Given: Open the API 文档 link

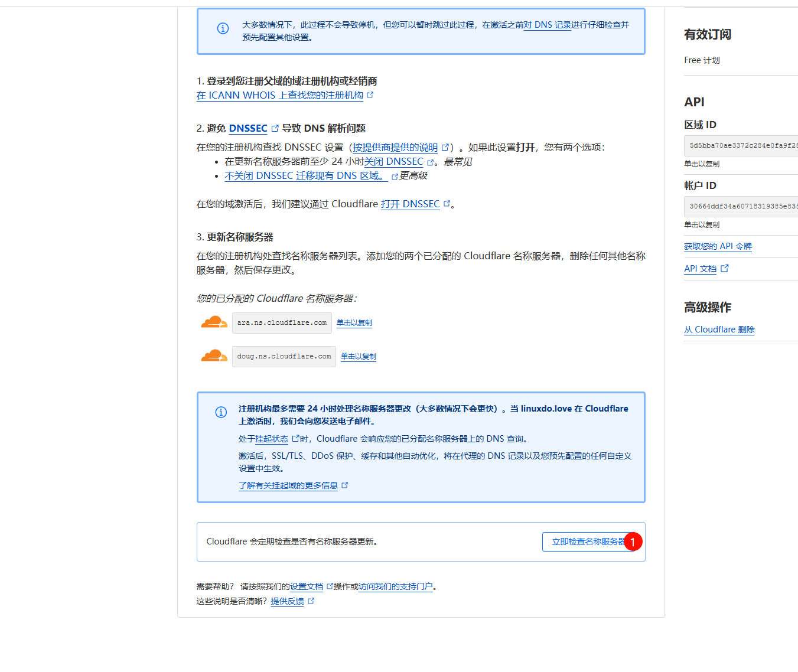Looking at the screenshot, I should click(701, 269).
